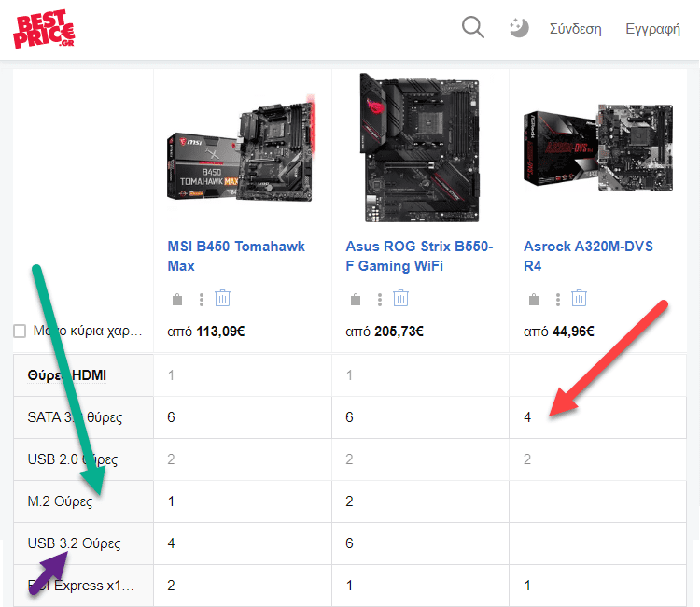Screen dimensions: 700x607
Task: Toggle dark mode moon icon
Action: click(519, 28)
